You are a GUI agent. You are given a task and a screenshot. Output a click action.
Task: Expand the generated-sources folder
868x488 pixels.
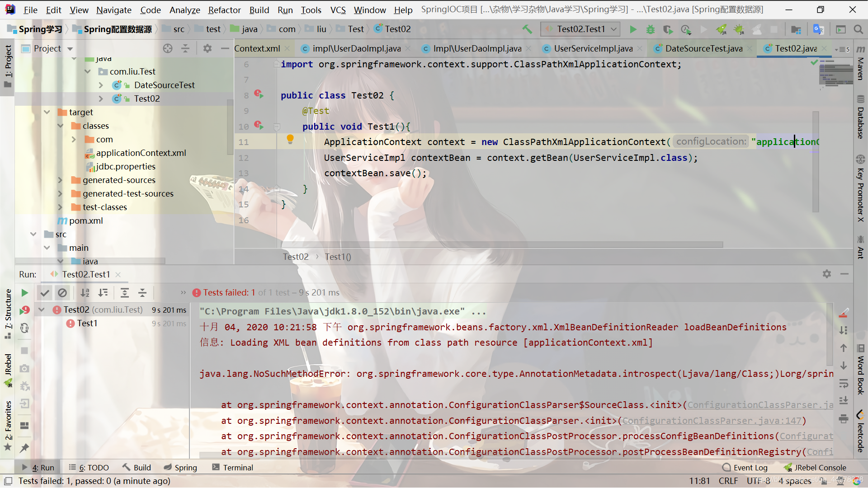point(60,180)
